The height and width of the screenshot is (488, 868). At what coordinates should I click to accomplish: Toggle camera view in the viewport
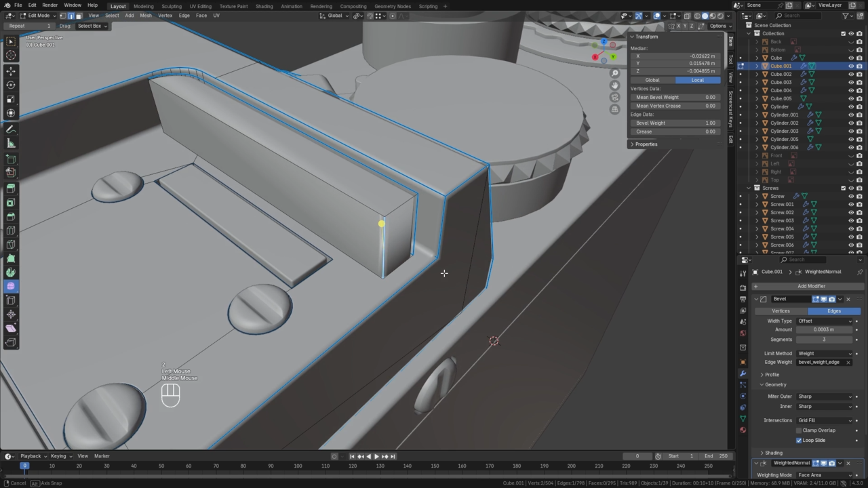pos(614,97)
